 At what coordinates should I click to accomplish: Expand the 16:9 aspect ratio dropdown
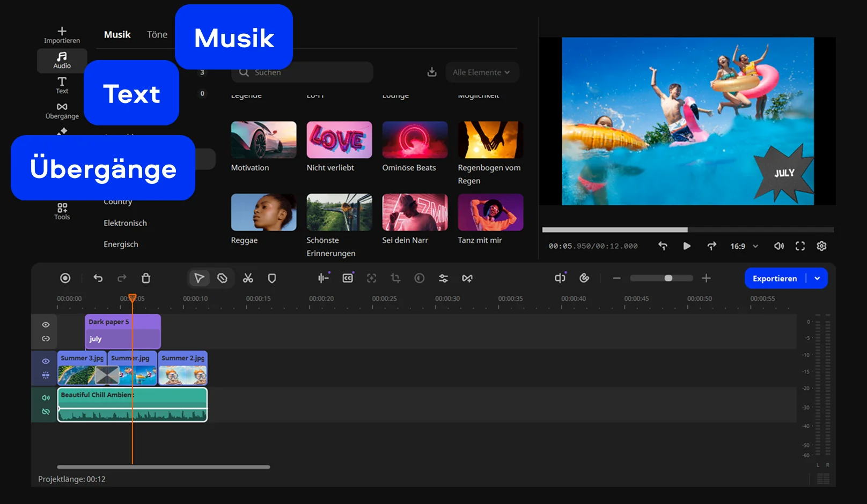click(744, 246)
